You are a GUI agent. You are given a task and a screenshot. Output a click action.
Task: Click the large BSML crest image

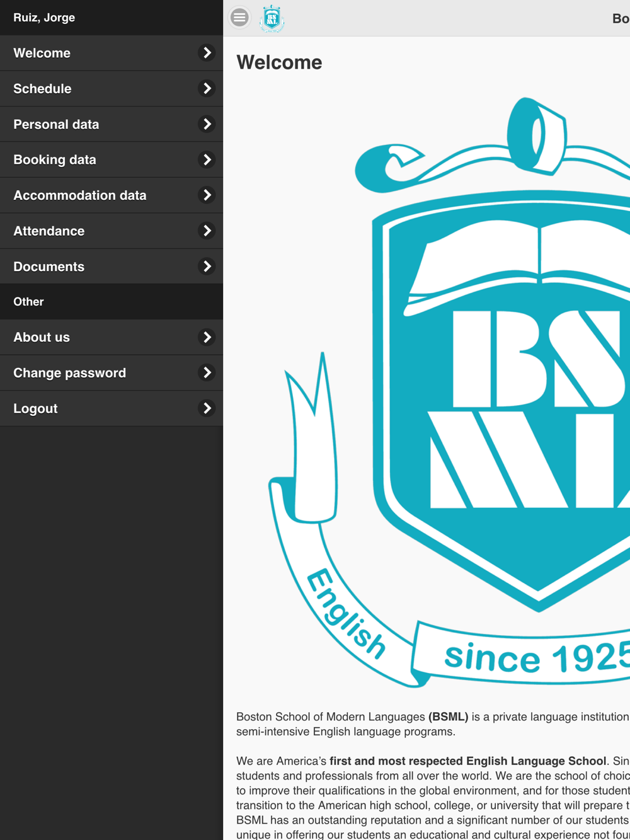[449, 392]
